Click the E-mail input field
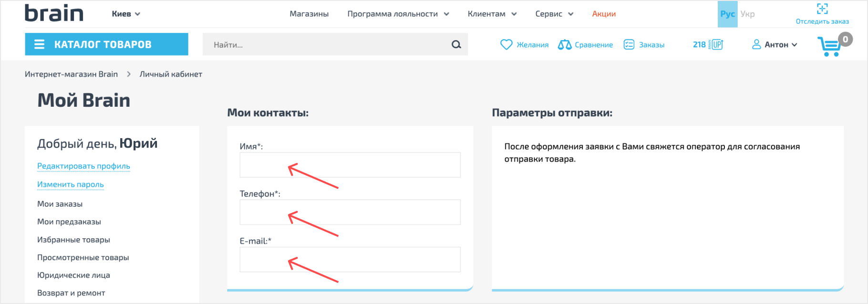The height and width of the screenshot is (304, 868). pyautogui.click(x=350, y=259)
